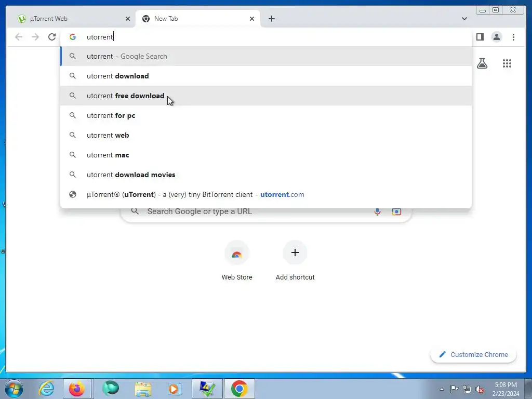Choose 'utorrent download movies' suggestion
The image size is (532, 399).
point(266,175)
